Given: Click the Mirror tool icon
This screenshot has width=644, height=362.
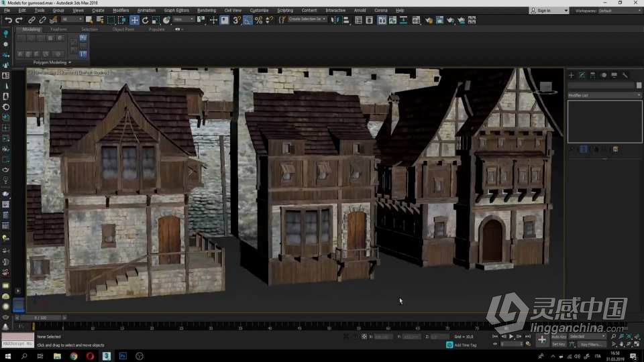Looking at the screenshot, I should click(x=335, y=19).
